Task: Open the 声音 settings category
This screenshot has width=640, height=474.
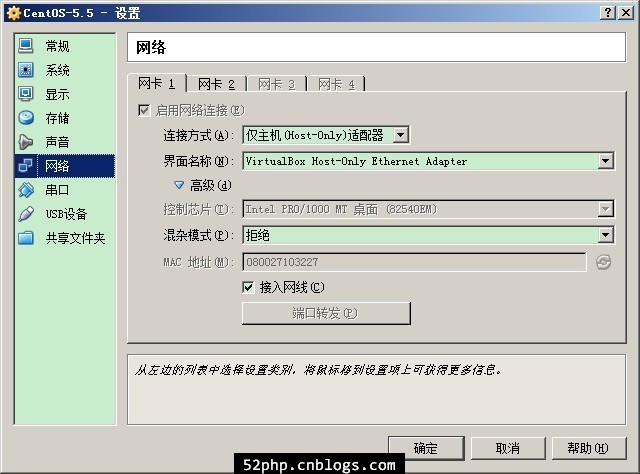Action: [64, 142]
